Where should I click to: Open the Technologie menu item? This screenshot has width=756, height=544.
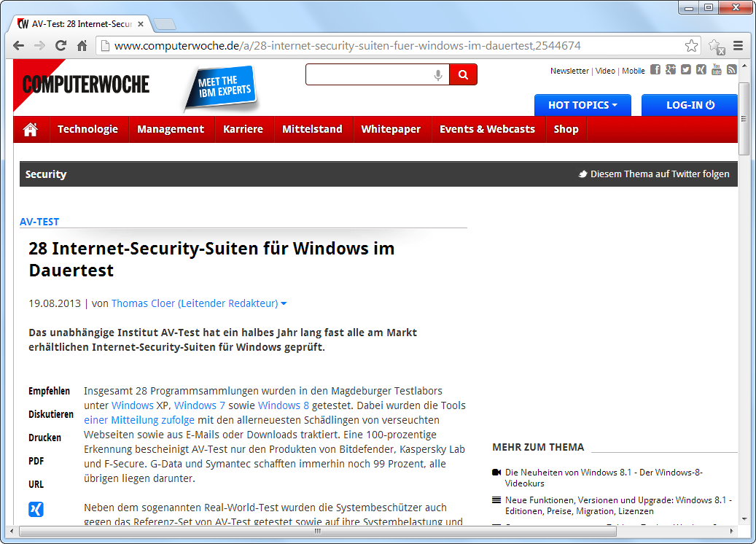coord(87,129)
